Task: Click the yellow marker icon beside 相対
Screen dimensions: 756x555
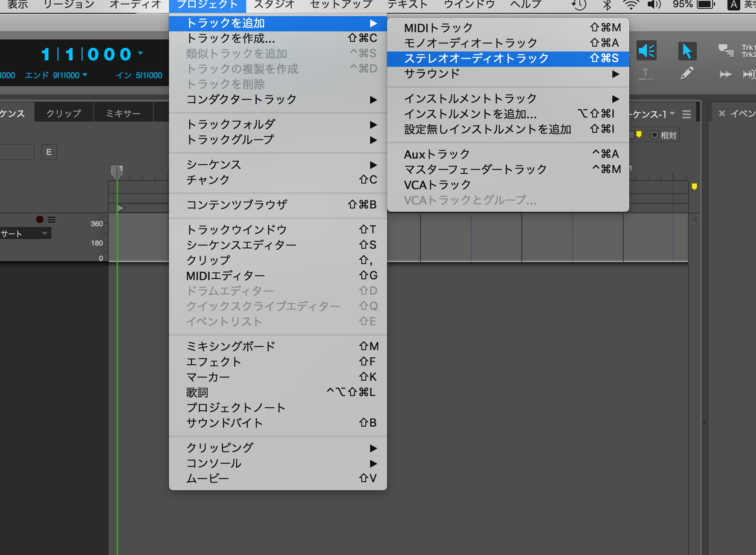Action: (x=639, y=135)
